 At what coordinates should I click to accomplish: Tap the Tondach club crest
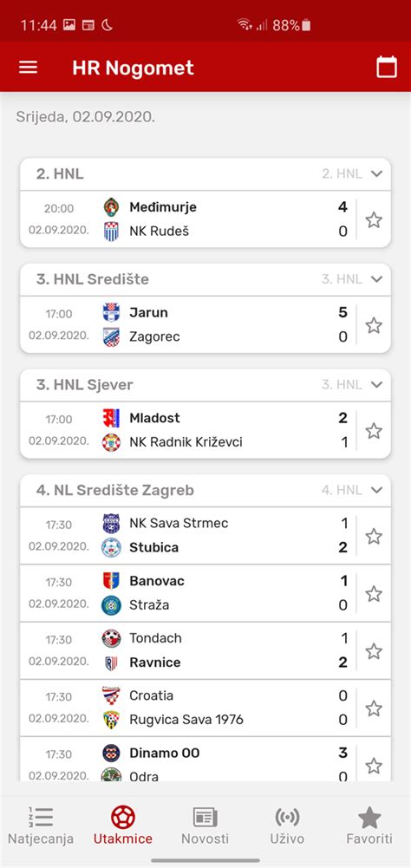tap(111, 638)
